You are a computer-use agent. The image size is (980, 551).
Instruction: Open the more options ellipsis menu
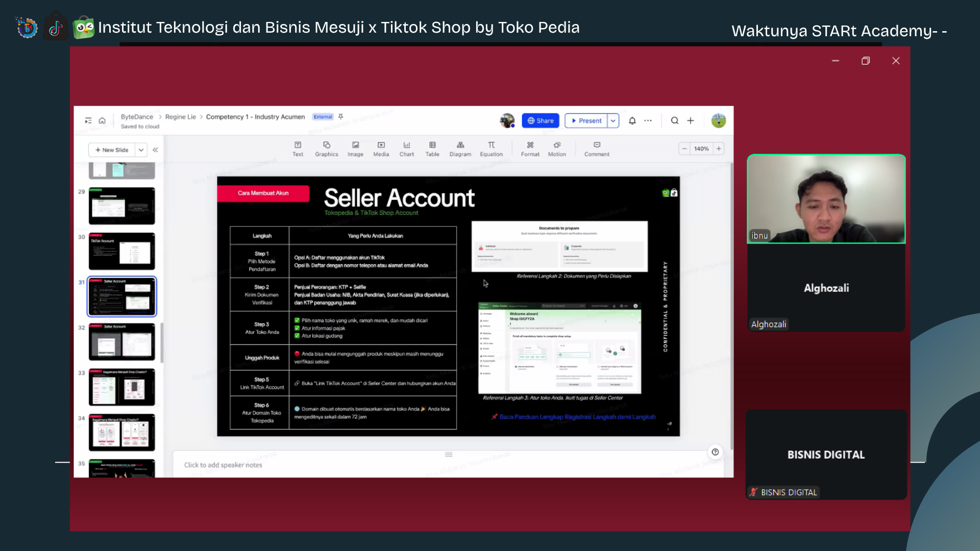coord(648,121)
